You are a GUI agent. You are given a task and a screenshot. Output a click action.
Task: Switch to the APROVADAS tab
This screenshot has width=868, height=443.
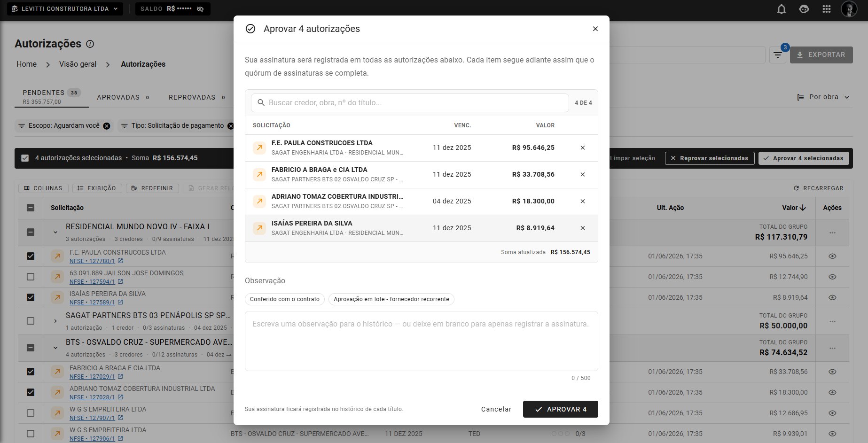click(x=123, y=97)
